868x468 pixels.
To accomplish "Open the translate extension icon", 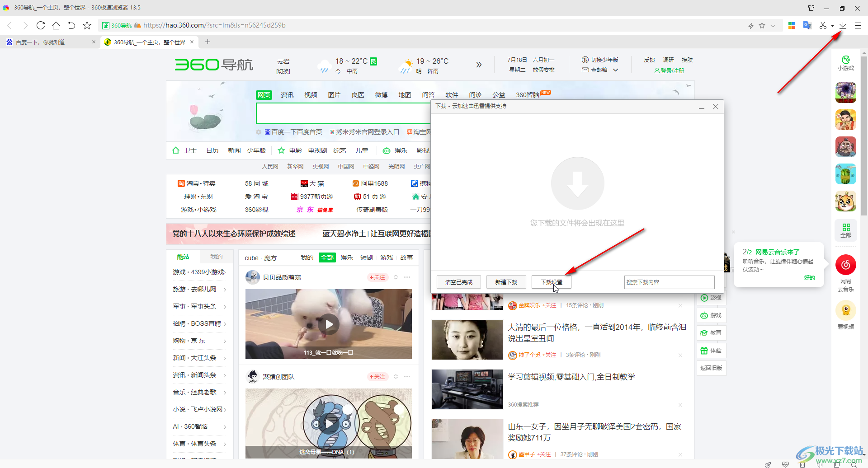I will click(807, 26).
